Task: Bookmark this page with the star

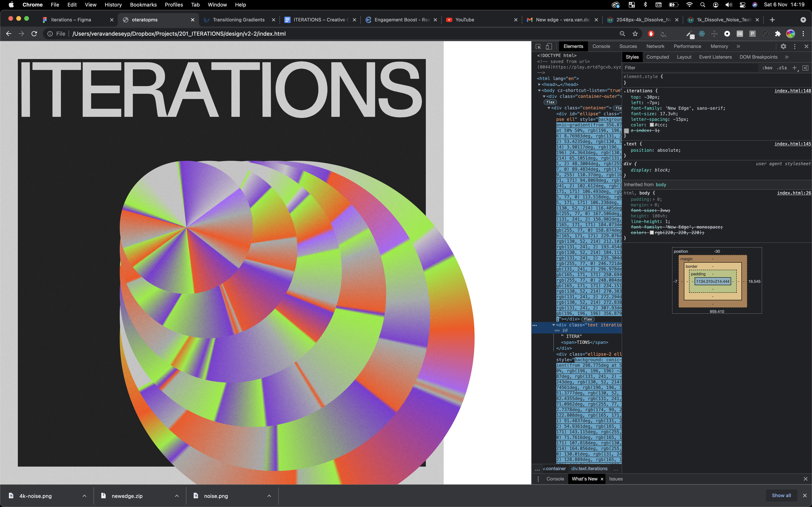Action: [x=635, y=33]
